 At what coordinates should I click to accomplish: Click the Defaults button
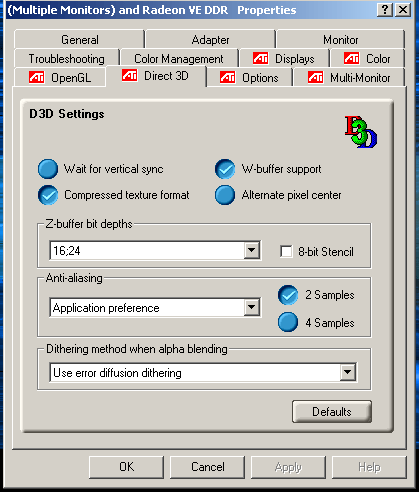332,412
